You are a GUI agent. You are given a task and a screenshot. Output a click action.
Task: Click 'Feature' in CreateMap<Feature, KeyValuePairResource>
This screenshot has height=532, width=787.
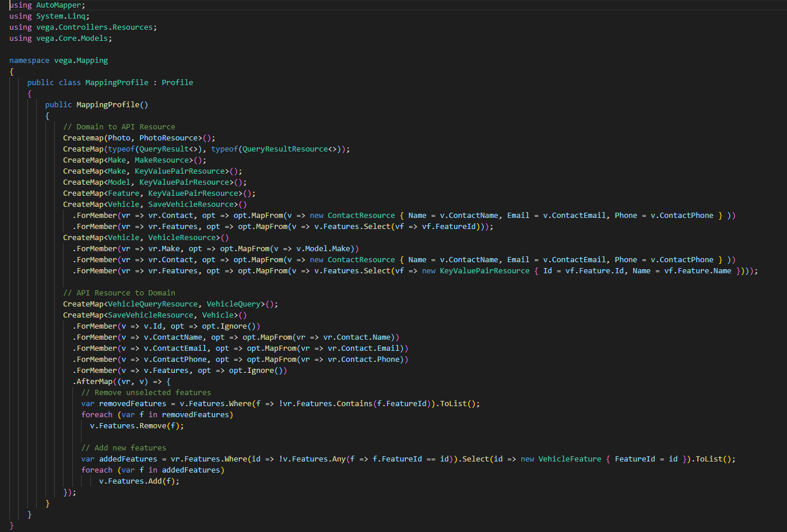pyautogui.click(x=124, y=193)
